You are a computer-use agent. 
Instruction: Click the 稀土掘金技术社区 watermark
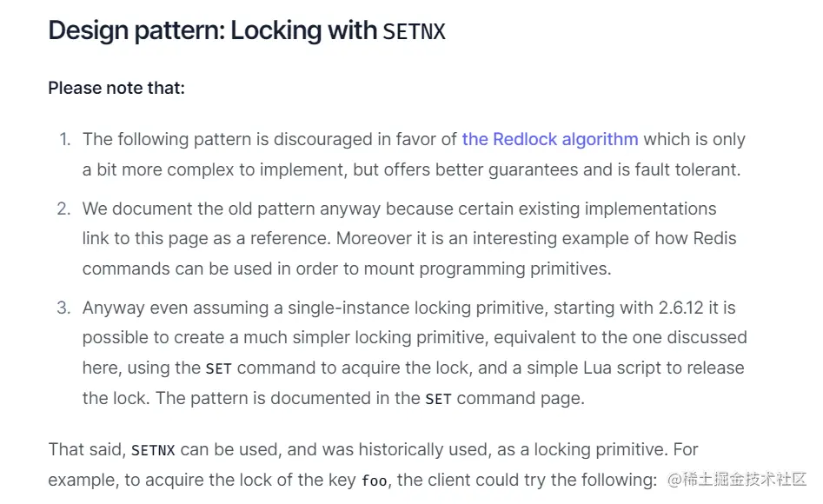click(737, 480)
